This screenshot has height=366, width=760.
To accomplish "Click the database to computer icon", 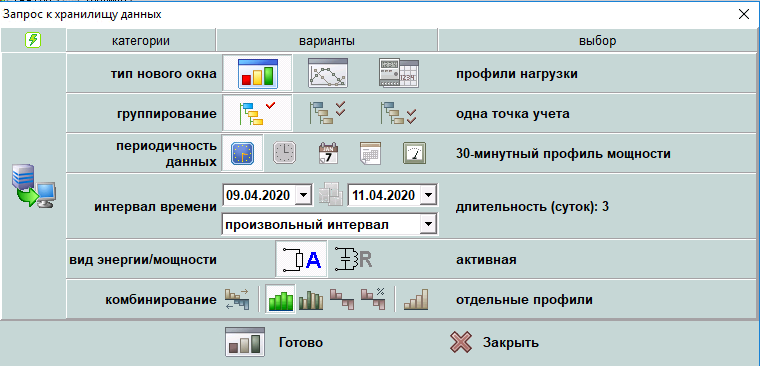I will (x=34, y=186).
